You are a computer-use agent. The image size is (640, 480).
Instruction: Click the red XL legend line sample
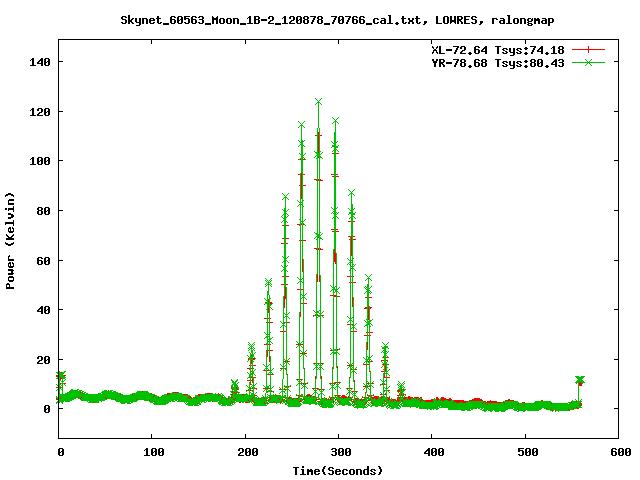(588, 50)
